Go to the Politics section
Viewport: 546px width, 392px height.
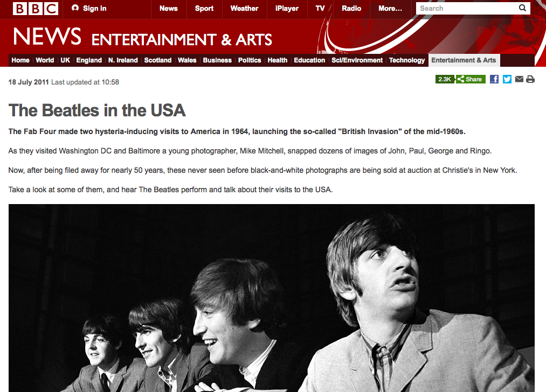pos(250,60)
